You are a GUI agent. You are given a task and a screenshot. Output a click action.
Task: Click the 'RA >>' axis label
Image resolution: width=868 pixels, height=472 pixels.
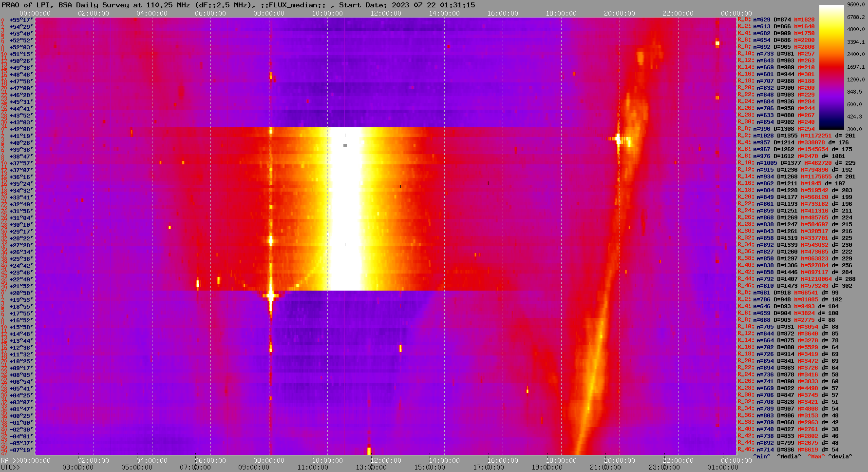pyautogui.click(x=10, y=461)
